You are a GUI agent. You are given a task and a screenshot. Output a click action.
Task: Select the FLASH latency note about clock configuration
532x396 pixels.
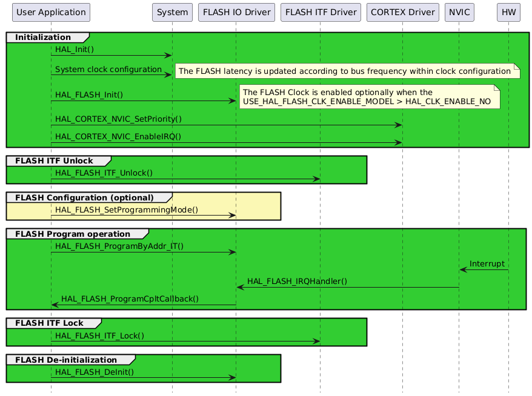click(346, 71)
